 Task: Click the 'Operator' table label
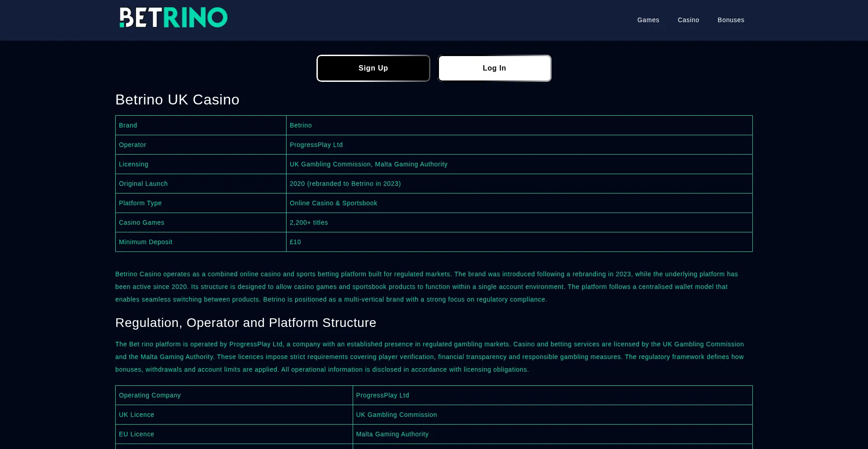[132, 145]
